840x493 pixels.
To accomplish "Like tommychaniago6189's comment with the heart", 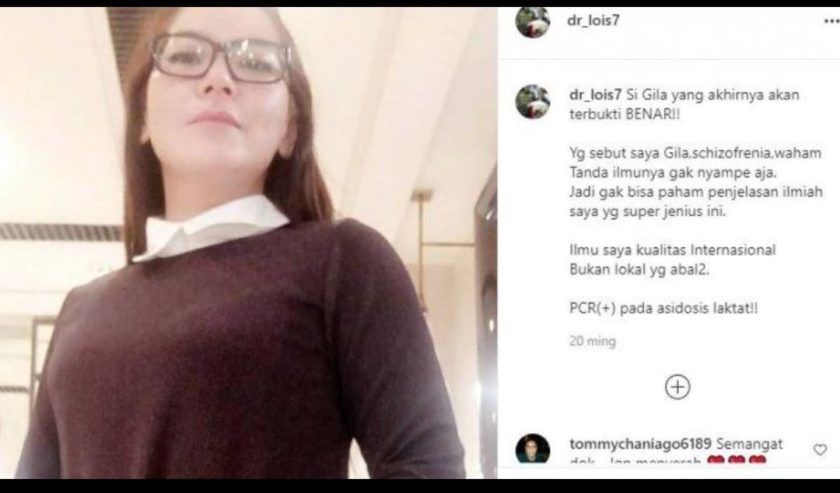I will click(x=820, y=450).
